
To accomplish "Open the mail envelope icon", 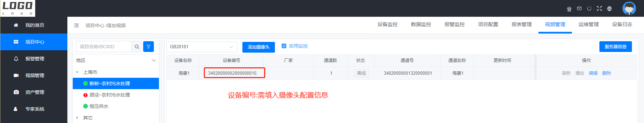I will 579,8.
